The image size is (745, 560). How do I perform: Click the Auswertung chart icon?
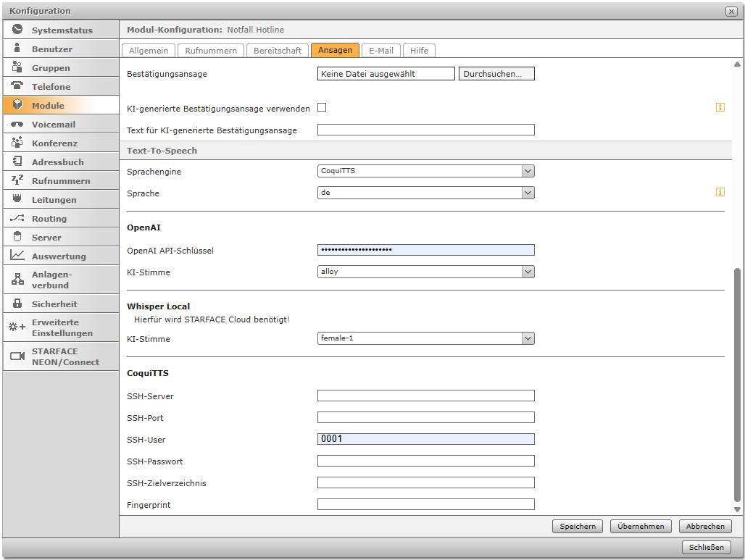coord(17,256)
